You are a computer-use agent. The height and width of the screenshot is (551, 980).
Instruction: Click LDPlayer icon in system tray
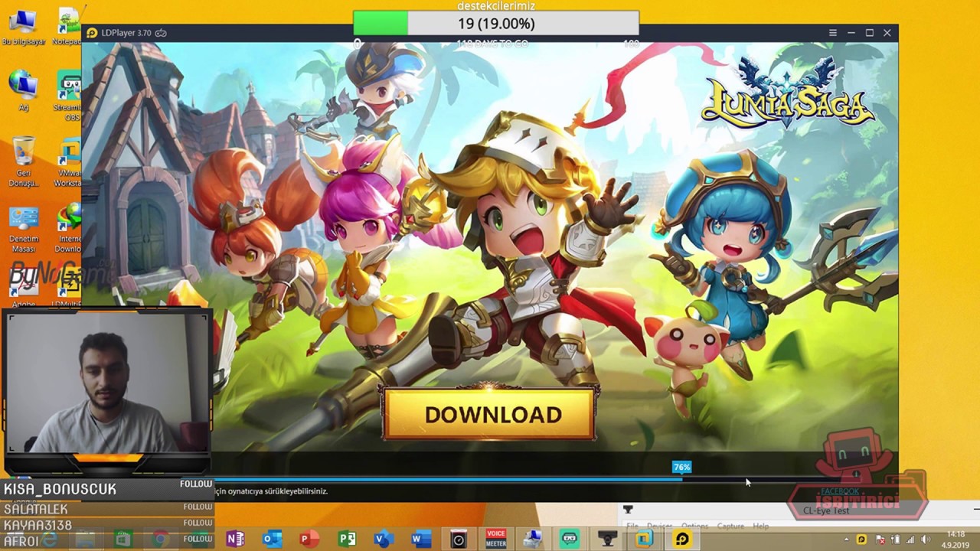pyautogui.click(x=861, y=539)
